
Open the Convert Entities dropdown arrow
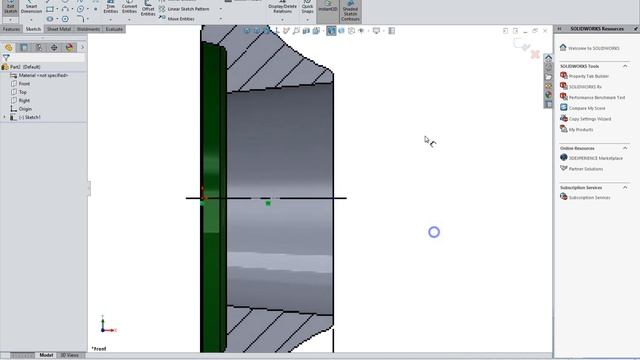(x=129, y=19)
